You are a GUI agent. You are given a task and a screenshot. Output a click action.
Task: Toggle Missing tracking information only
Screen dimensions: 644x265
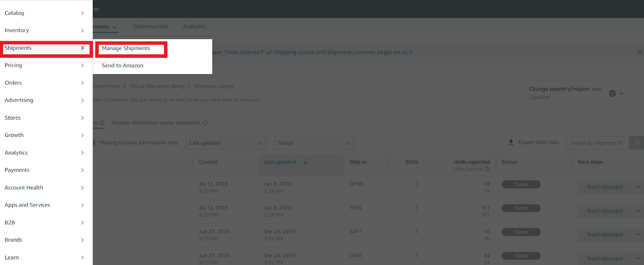point(94,143)
